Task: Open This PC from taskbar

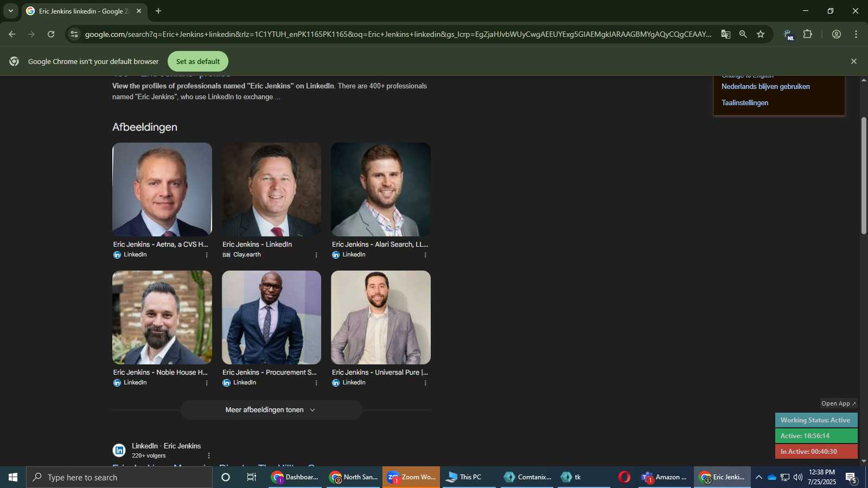Action: click(x=469, y=477)
